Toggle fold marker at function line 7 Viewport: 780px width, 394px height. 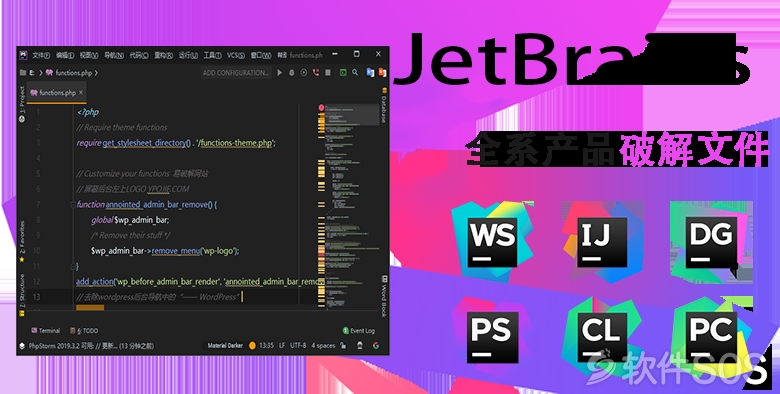tap(73, 204)
